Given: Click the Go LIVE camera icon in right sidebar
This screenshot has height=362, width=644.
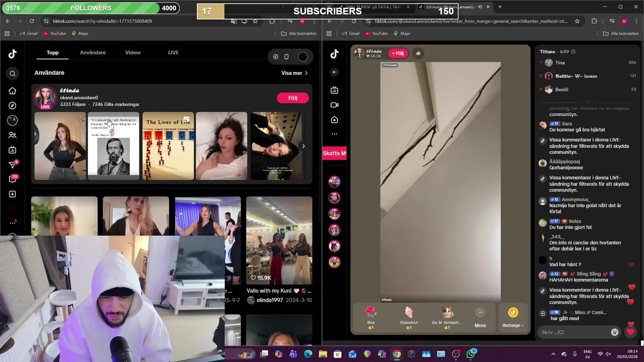Looking at the screenshot, I should [335, 105].
